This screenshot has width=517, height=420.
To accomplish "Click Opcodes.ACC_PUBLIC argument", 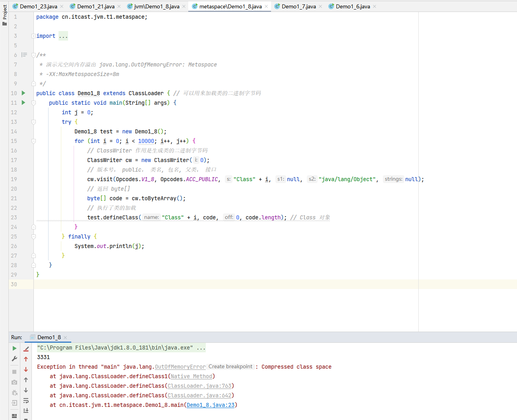I will point(189,179).
